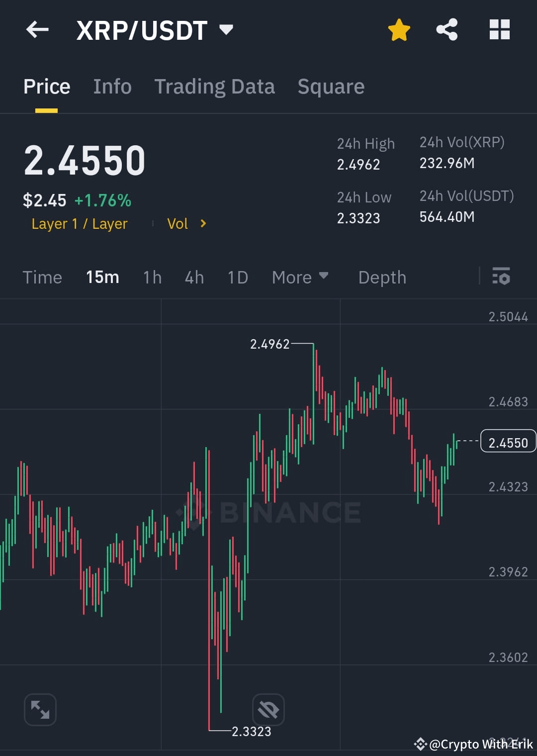The width and height of the screenshot is (537, 756).
Task: Switch chart to Depth view
Action: tap(382, 277)
